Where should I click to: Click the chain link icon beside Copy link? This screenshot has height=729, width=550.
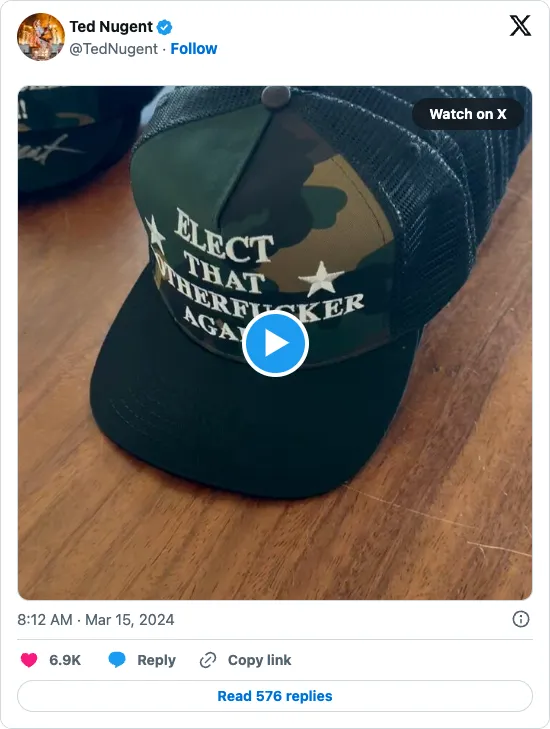coord(208,660)
